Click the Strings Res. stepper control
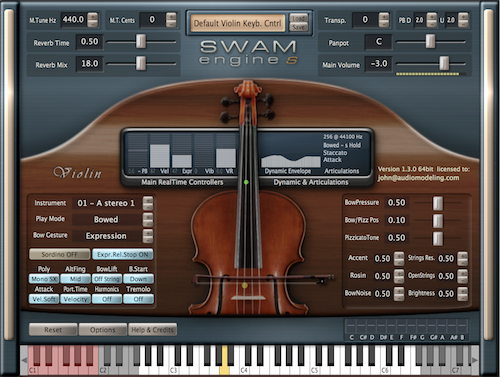The width and height of the screenshot is (500, 377). 462,259
